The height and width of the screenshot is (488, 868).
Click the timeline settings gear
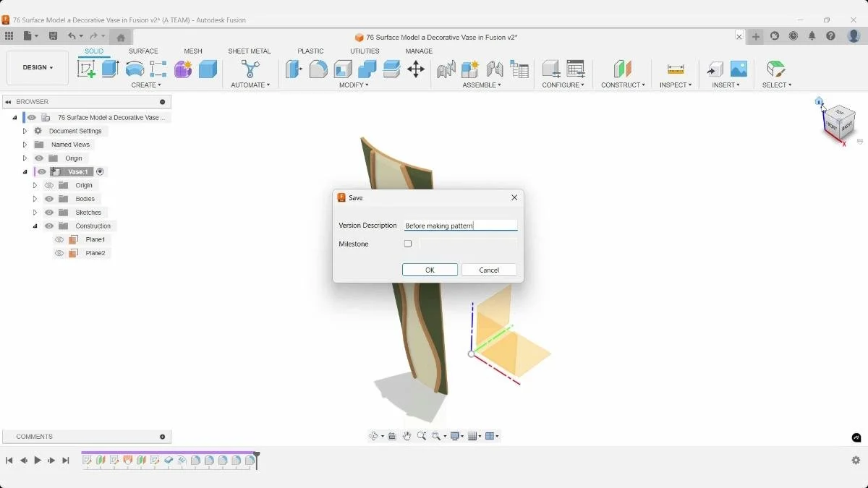(x=856, y=460)
